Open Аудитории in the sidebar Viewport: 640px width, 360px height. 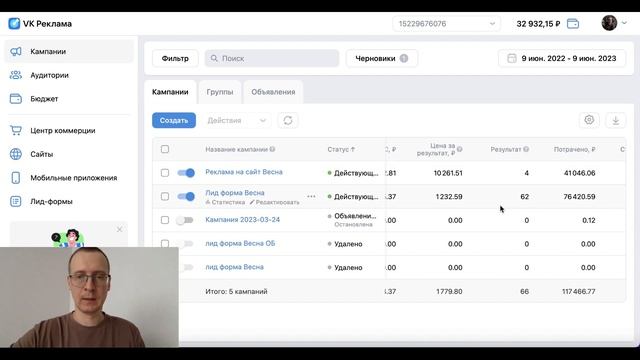69,75
